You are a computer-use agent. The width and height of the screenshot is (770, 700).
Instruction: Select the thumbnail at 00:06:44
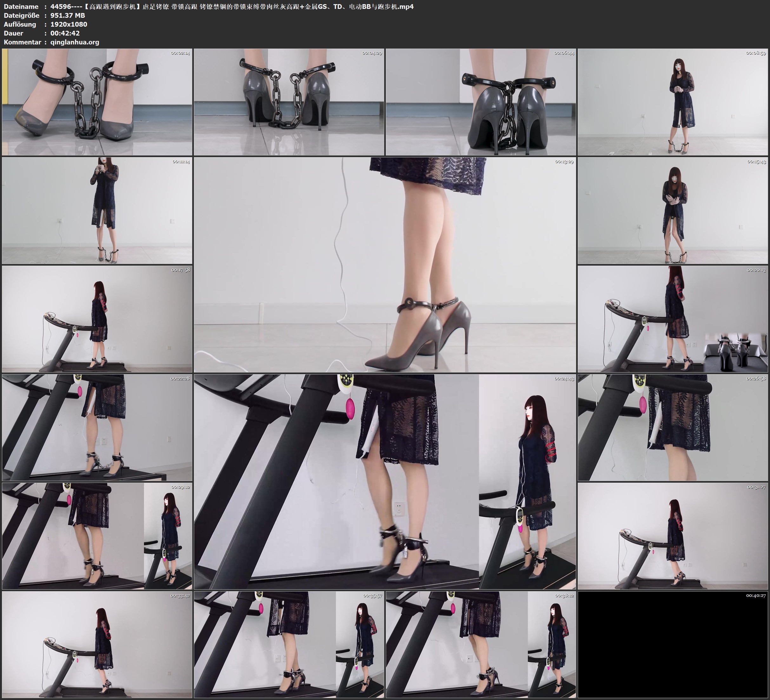tap(480, 102)
